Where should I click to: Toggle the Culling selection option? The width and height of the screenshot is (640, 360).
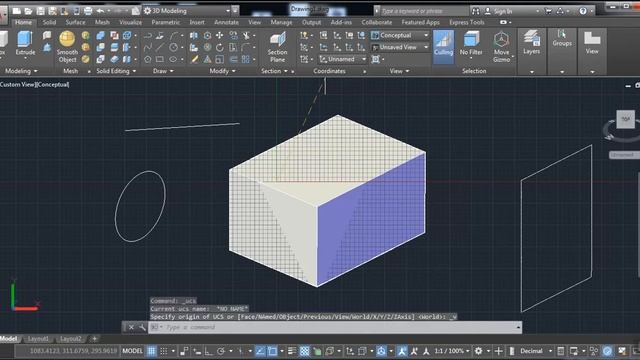(x=443, y=47)
